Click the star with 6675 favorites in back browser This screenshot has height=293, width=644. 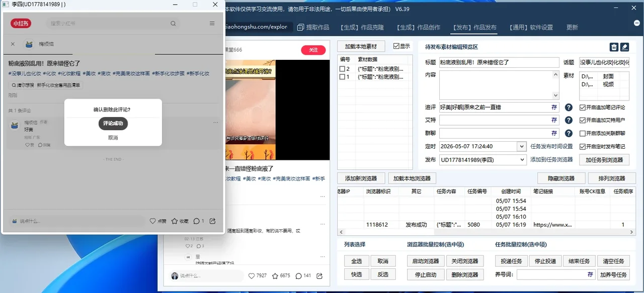click(x=275, y=276)
